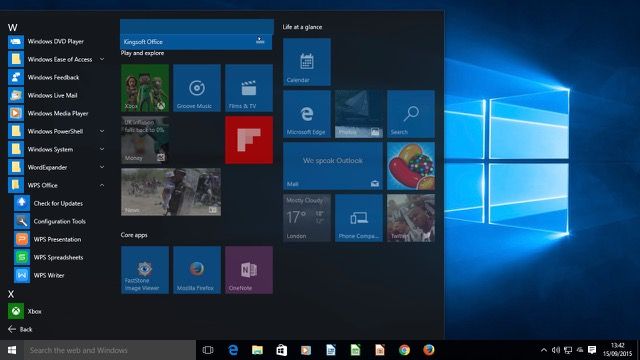Open the Photos tile
Viewport: 640px width, 360px height.
359,114
